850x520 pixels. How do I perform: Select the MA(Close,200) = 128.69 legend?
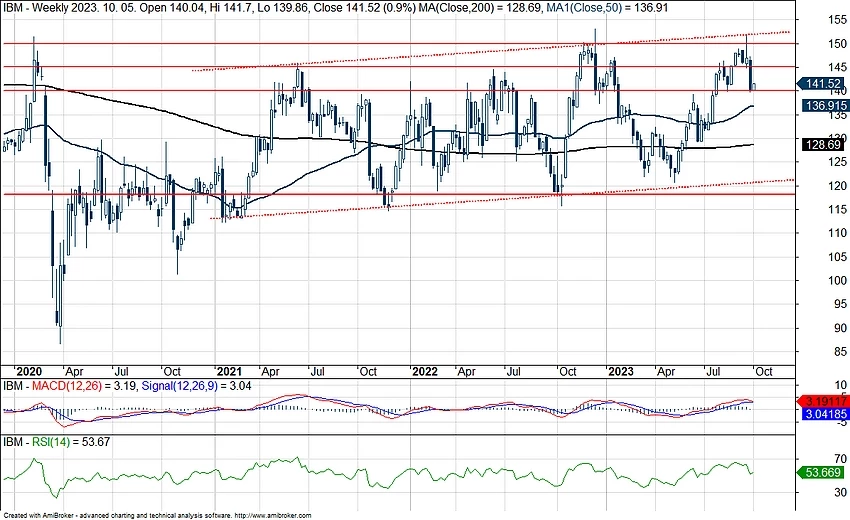[x=480, y=8]
